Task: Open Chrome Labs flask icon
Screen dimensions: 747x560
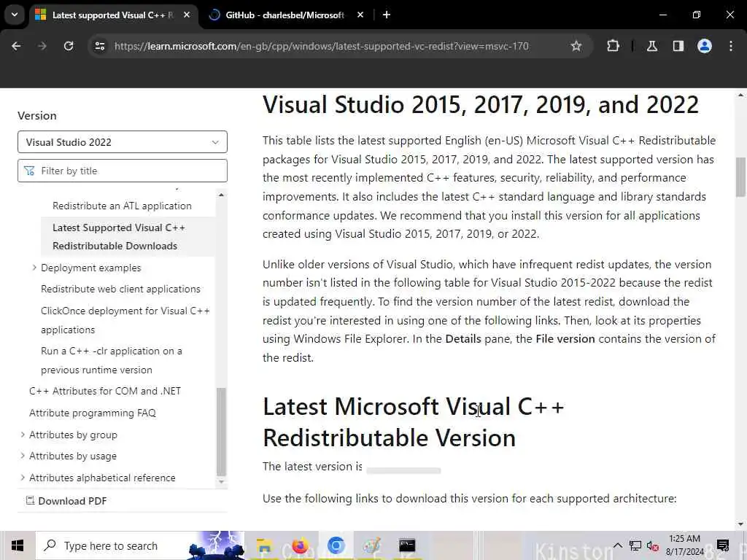Action: 652,46
